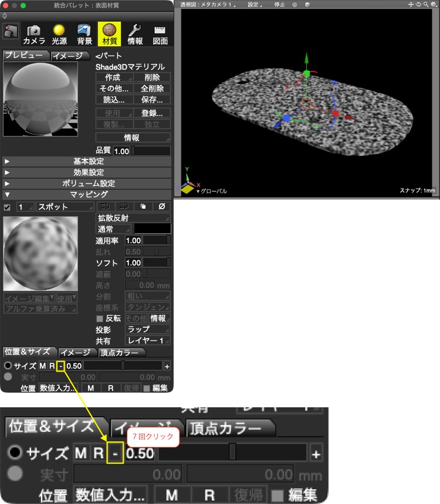
Task: Open the 情報 (Info) wrench icon
Action: click(x=135, y=35)
